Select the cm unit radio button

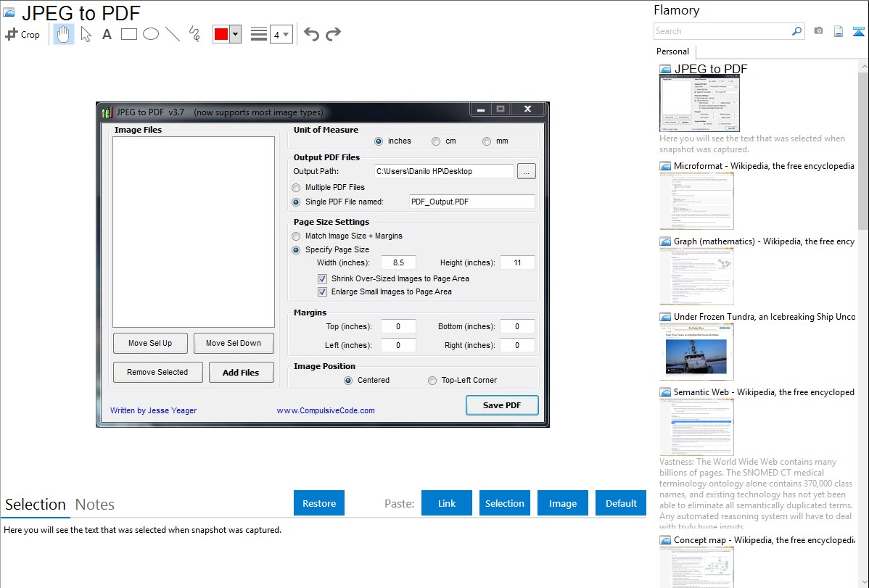[436, 141]
